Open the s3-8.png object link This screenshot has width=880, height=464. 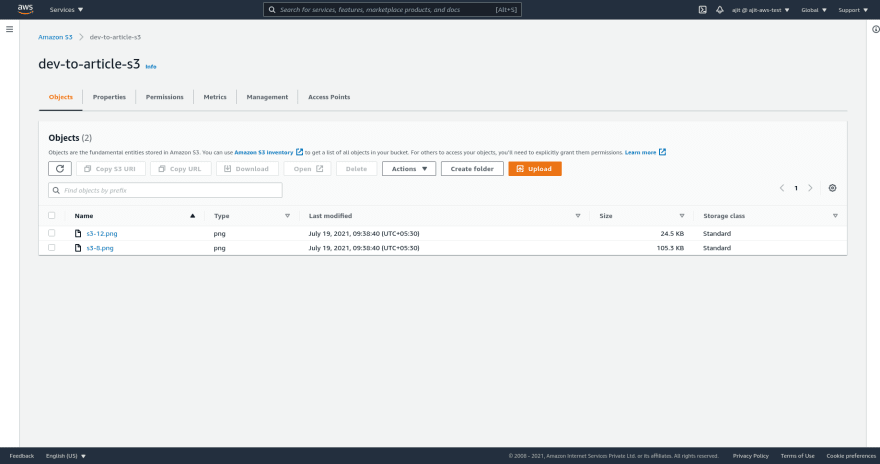coord(100,248)
